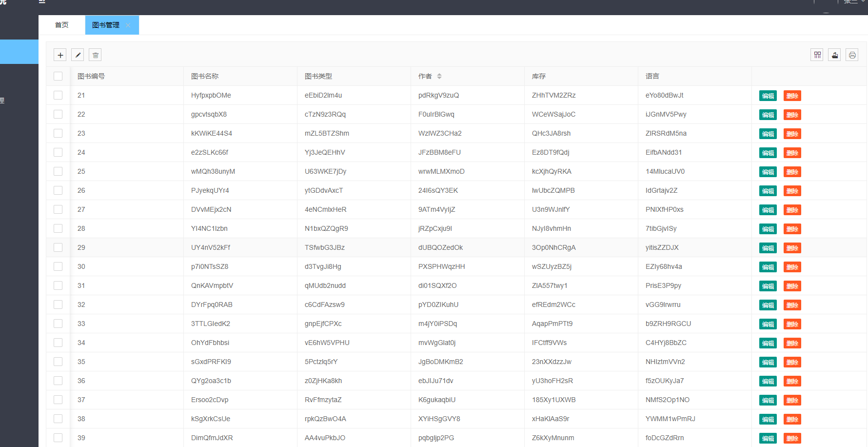Click the trash delete toolbar icon
Screen dimensions: 868x447
click(x=96, y=55)
